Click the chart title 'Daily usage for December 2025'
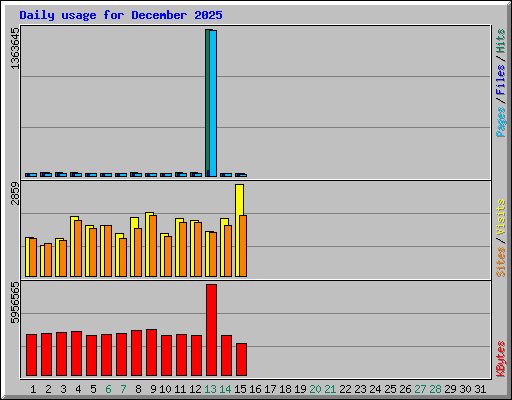 click(x=121, y=16)
